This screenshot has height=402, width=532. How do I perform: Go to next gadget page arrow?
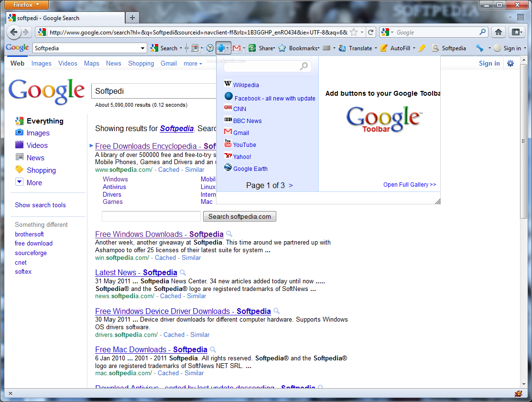[x=291, y=186]
